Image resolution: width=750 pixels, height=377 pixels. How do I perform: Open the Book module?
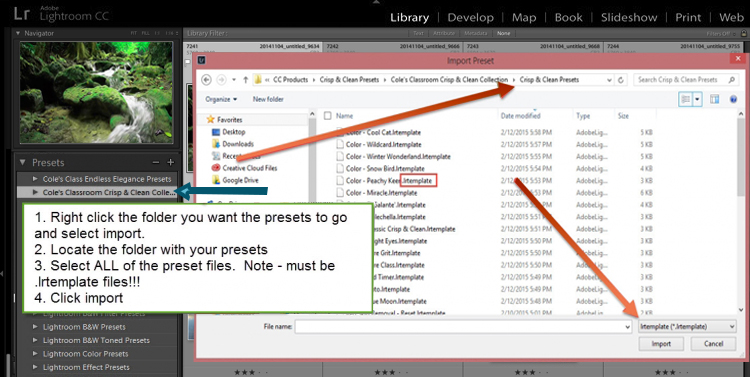[568, 18]
